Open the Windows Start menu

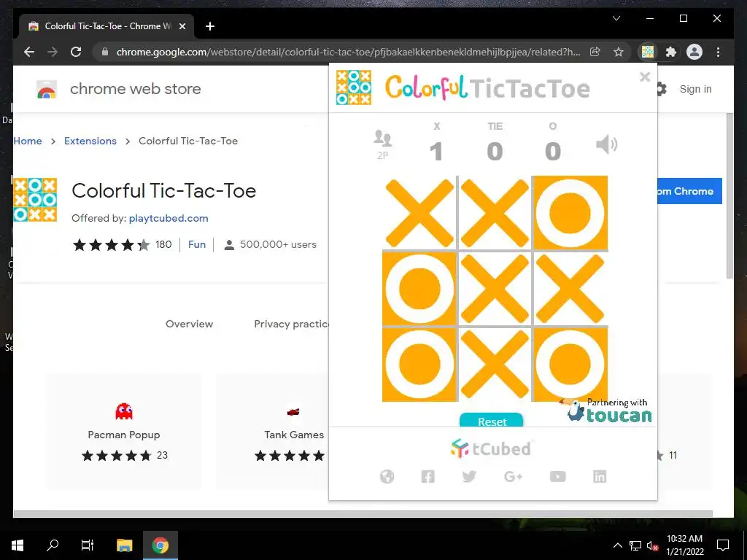pyautogui.click(x=18, y=545)
